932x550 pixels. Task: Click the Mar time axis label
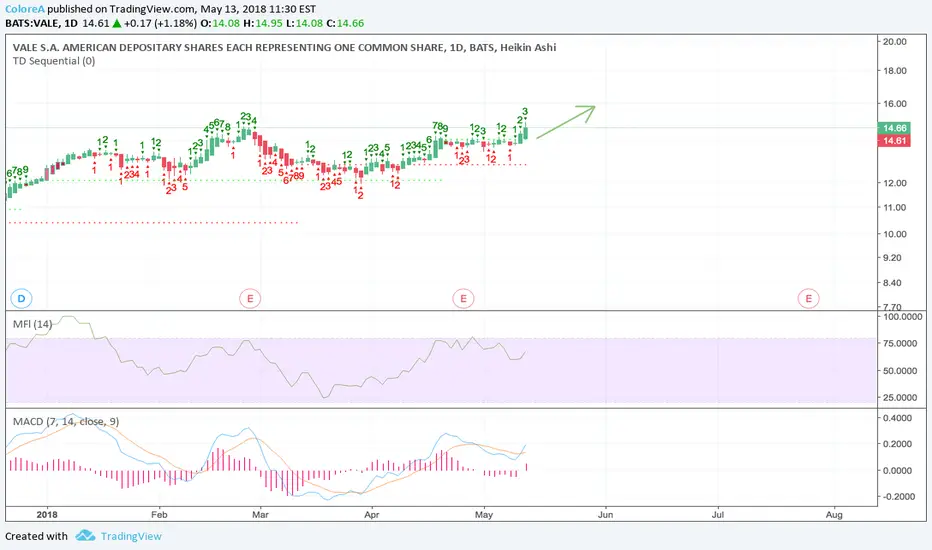tap(260, 515)
